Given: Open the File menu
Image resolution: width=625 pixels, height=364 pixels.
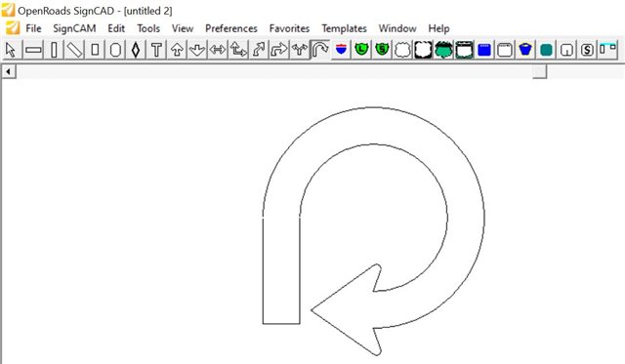Looking at the screenshot, I should [33, 28].
